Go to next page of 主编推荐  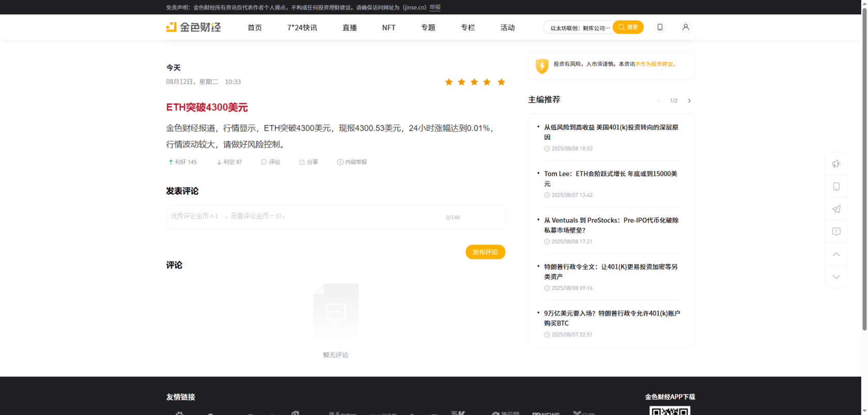(689, 101)
